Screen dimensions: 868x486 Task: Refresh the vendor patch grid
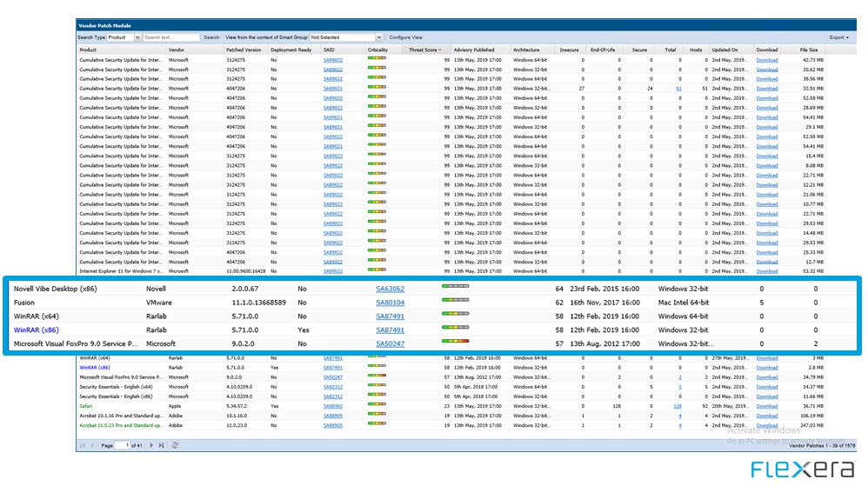pos(174,445)
